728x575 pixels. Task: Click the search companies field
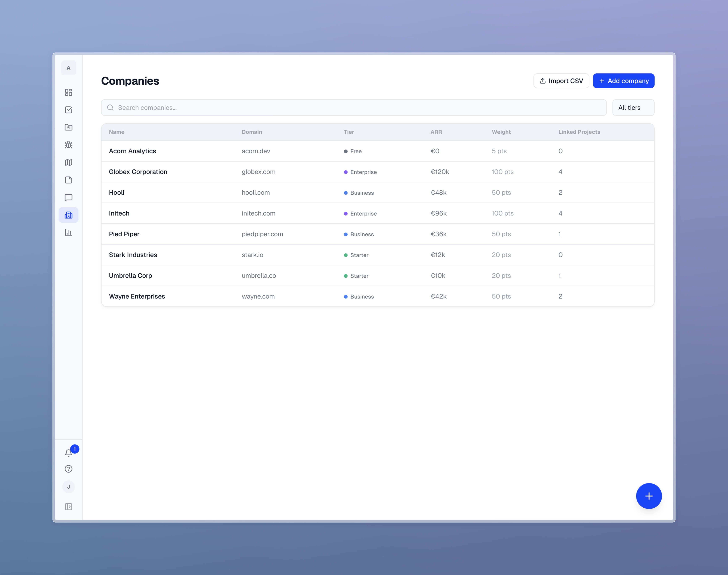pyautogui.click(x=353, y=107)
